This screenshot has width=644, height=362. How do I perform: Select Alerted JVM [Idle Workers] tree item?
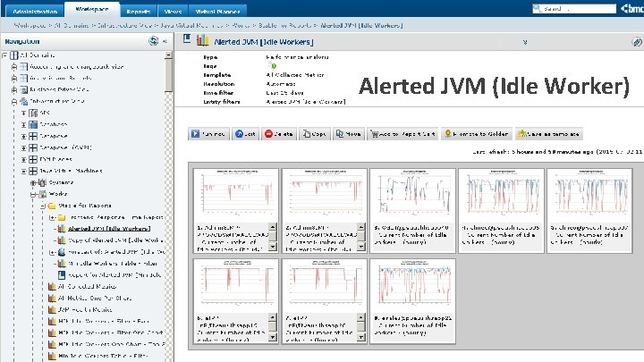click(109, 229)
